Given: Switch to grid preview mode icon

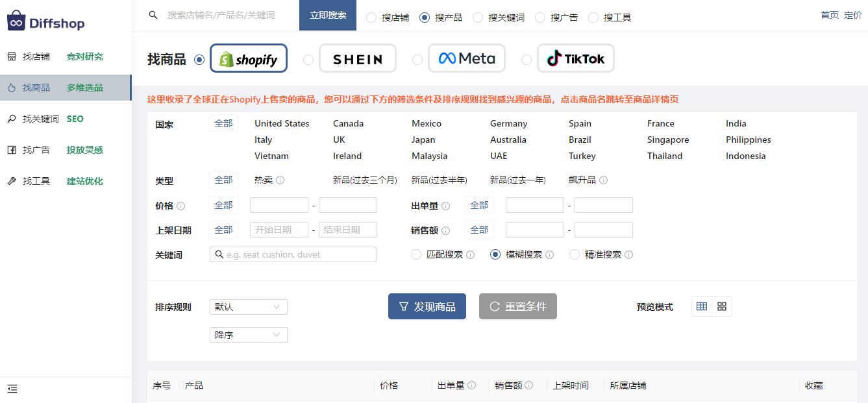Looking at the screenshot, I should click(722, 307).
